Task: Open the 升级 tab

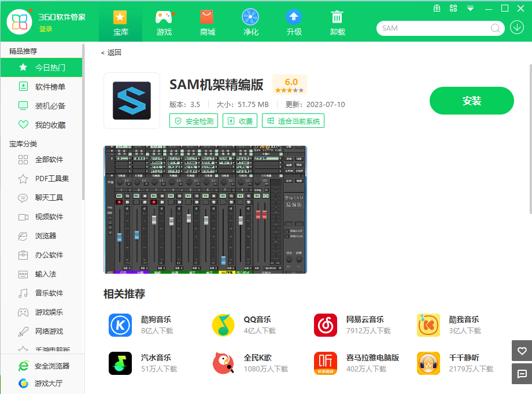Action: pyautogui.click(x=294, y=23)
